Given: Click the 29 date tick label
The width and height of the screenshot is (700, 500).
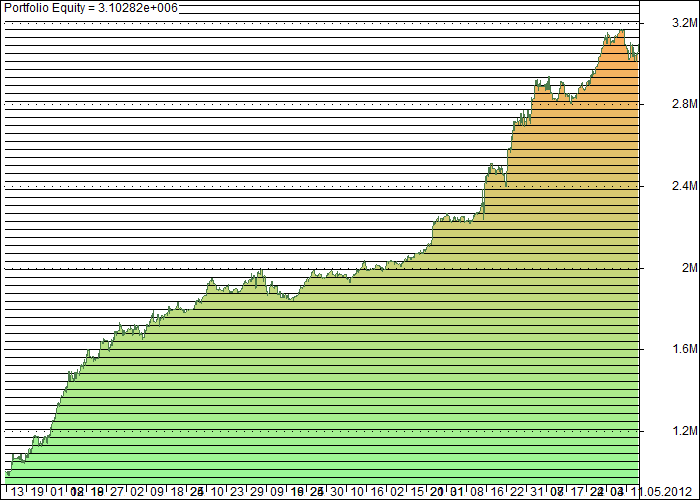Looking at the screenshot, I should click(257, 492).
